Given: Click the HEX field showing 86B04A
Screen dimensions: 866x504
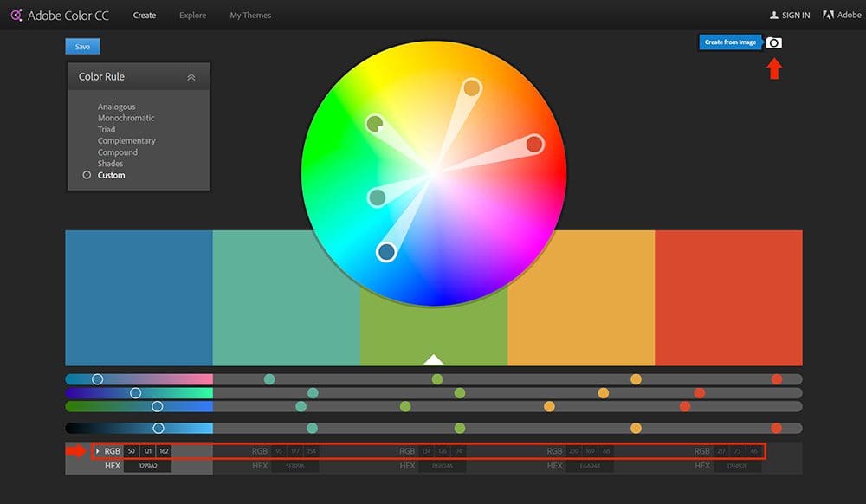Looking at the screenshot, I should pos(443,466).
